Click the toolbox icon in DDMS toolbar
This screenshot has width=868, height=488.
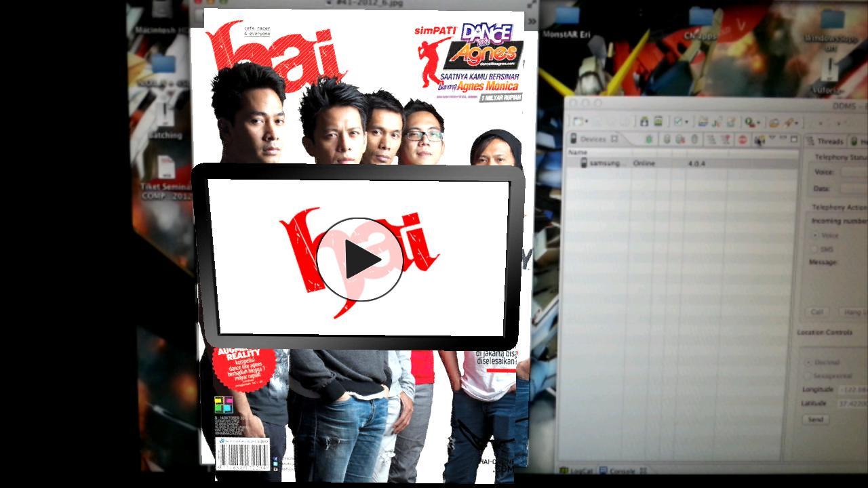774,123
